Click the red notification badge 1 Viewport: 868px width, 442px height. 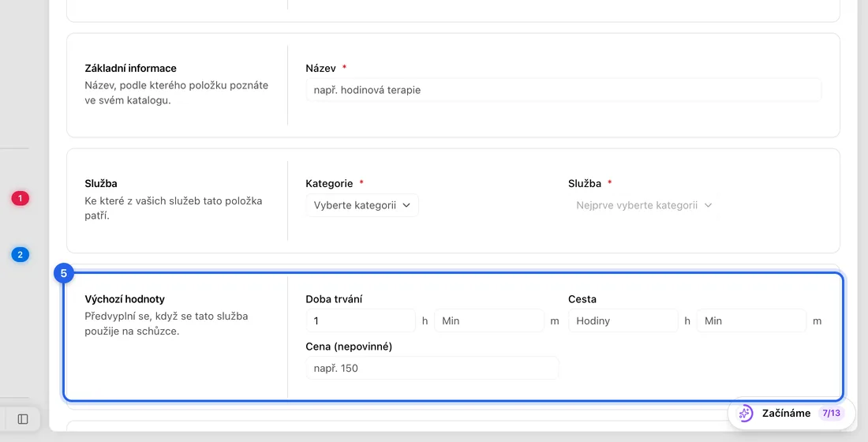tap(21, 198)
